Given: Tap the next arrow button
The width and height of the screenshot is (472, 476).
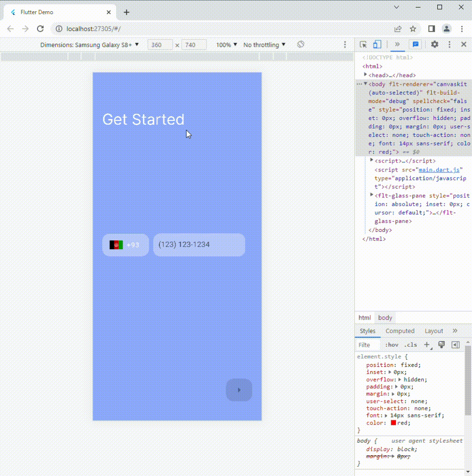Looking at the screenshot, I should point(239,390).
